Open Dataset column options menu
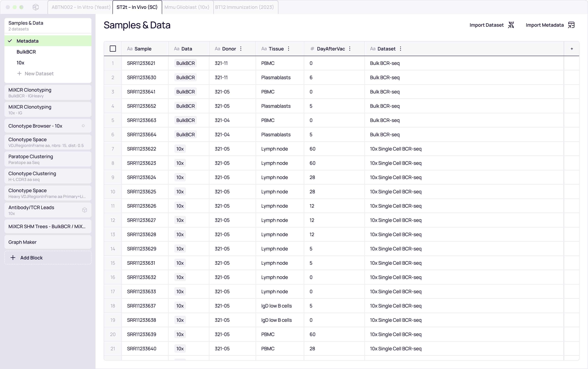Screen dimensions: 588x369 tap(401, 49)
